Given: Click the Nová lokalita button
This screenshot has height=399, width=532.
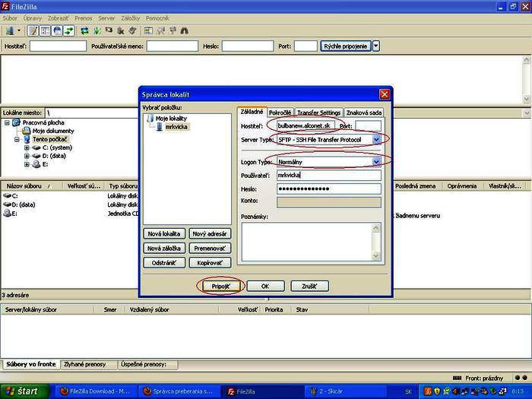Looking at the screenshot, I should (x=164, y=234).
